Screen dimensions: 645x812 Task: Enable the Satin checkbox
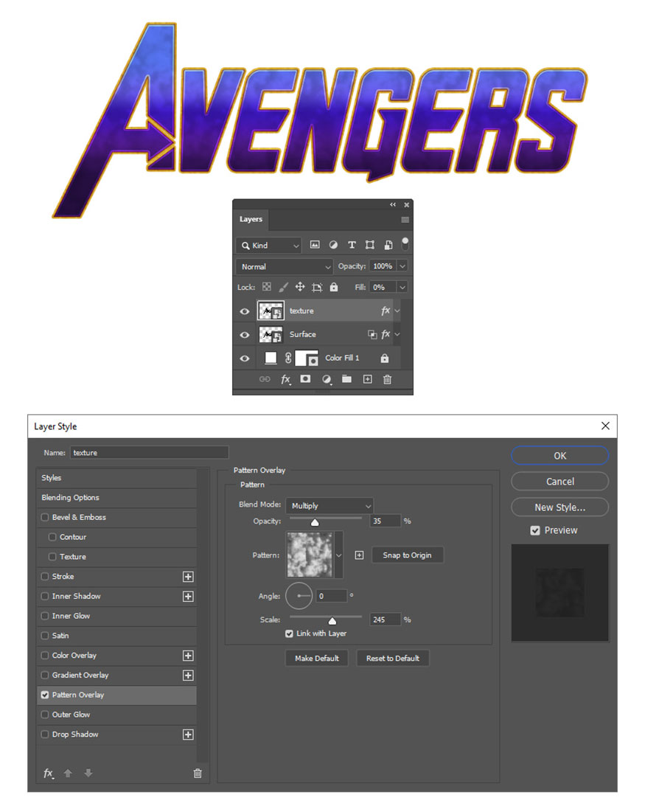click(x=45, y=636)
